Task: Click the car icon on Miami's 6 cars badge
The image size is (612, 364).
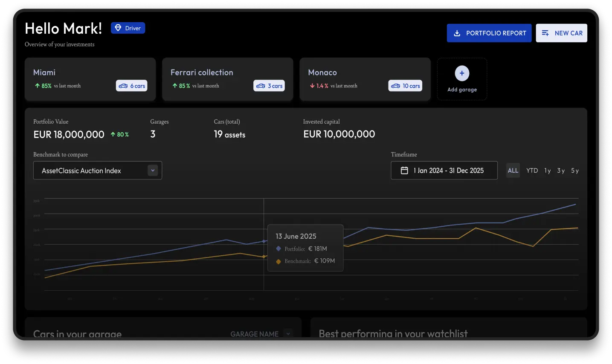Action: 123,85
